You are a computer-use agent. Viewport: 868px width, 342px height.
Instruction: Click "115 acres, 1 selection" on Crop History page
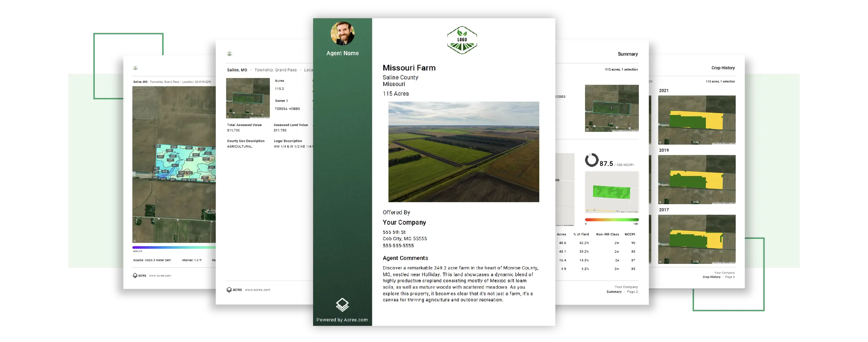720,82
